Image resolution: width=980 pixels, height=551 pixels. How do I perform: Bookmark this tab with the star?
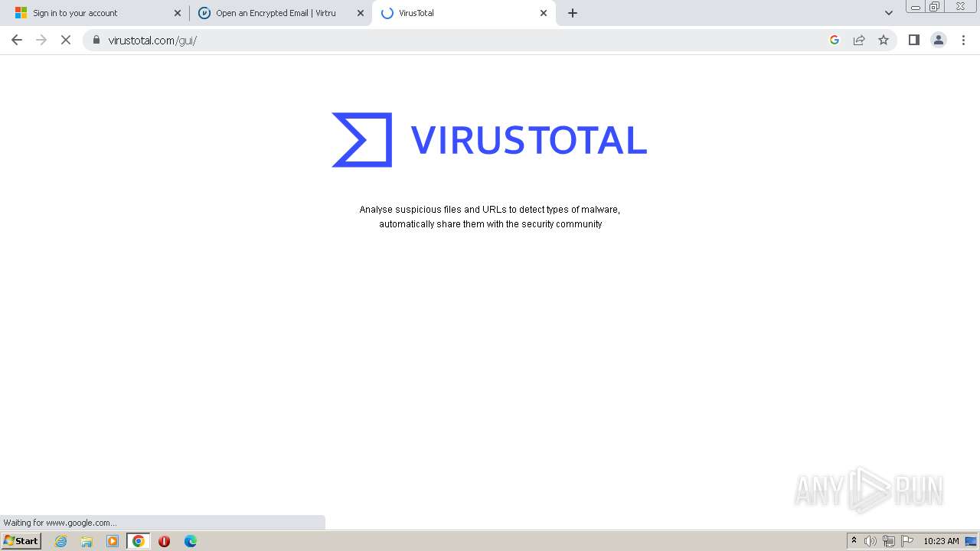coord(884,40)
